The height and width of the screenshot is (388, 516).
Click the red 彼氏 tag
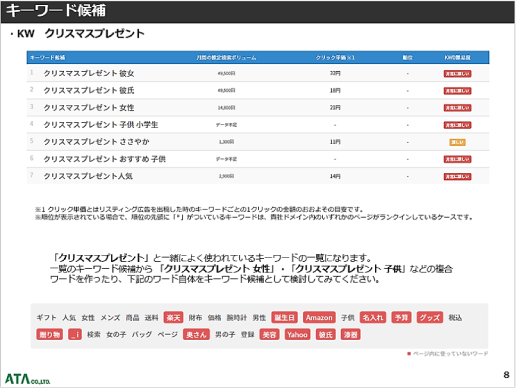326,335
